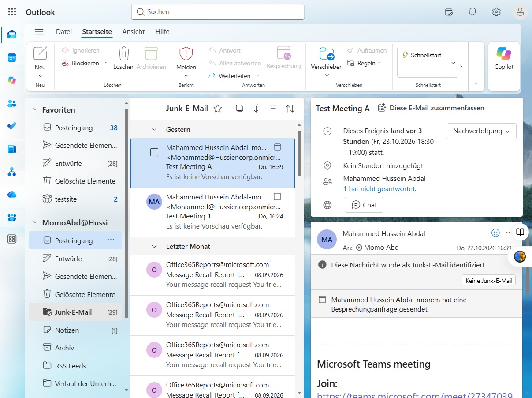This screenshot has width=532, height=398.
Task: Collapse the Gestern message group
Action: click(x=154, y=129)
